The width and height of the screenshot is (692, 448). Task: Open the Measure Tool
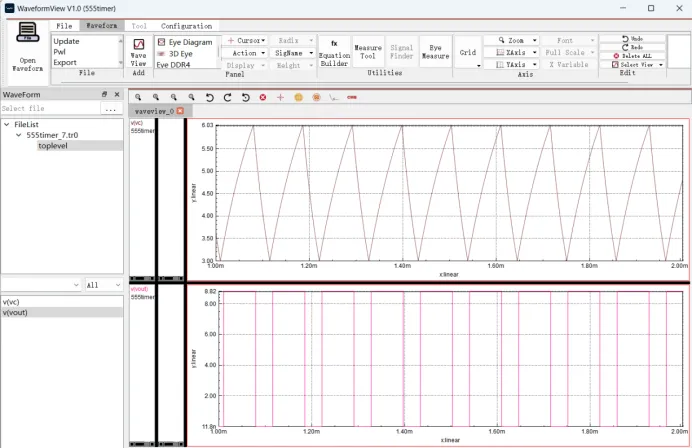coord(368,52)
